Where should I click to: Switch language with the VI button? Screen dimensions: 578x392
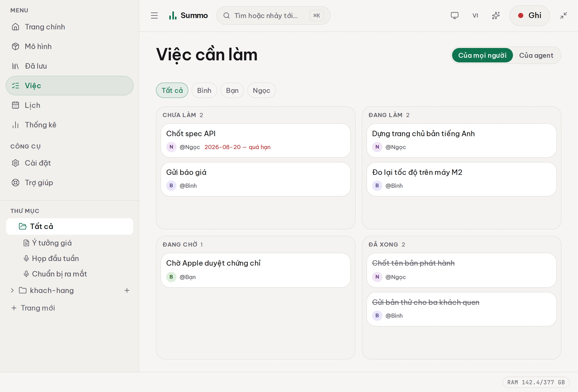click(x=475, y=15)
